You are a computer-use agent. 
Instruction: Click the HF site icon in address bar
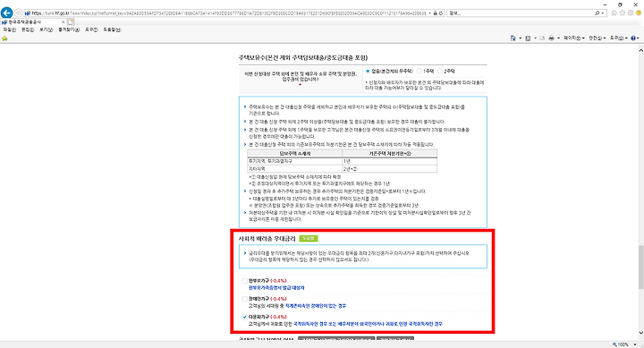pos(28,13)
